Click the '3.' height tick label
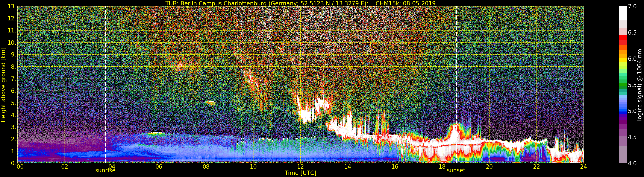 coord(13,127)
